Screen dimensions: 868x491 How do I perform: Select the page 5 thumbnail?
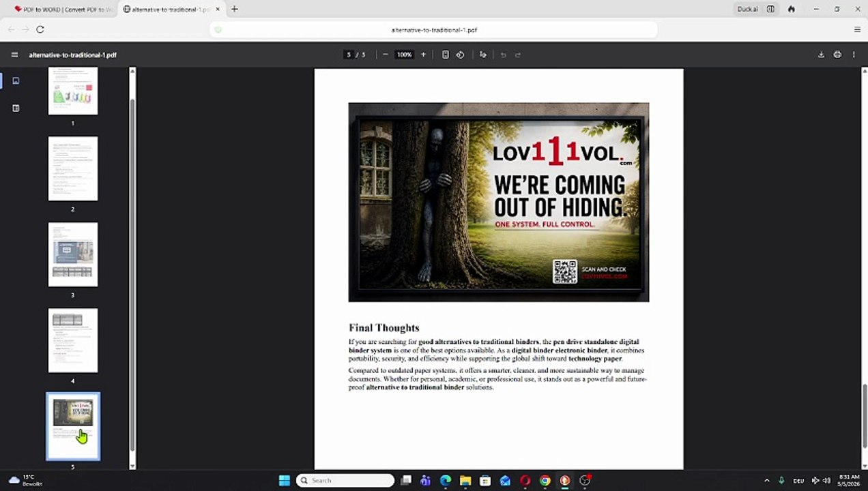pyautogui.click(x=73, y=426)
